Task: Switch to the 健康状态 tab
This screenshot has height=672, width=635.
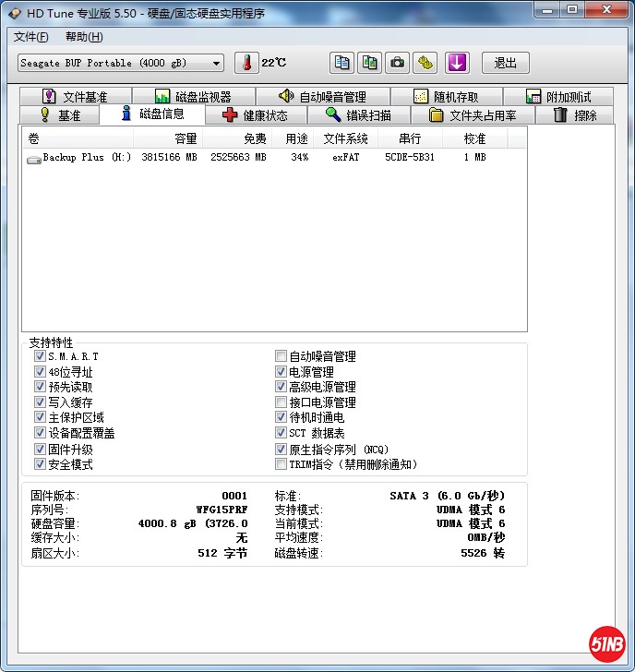Action: pyautogui.click(x=256, y=115)
